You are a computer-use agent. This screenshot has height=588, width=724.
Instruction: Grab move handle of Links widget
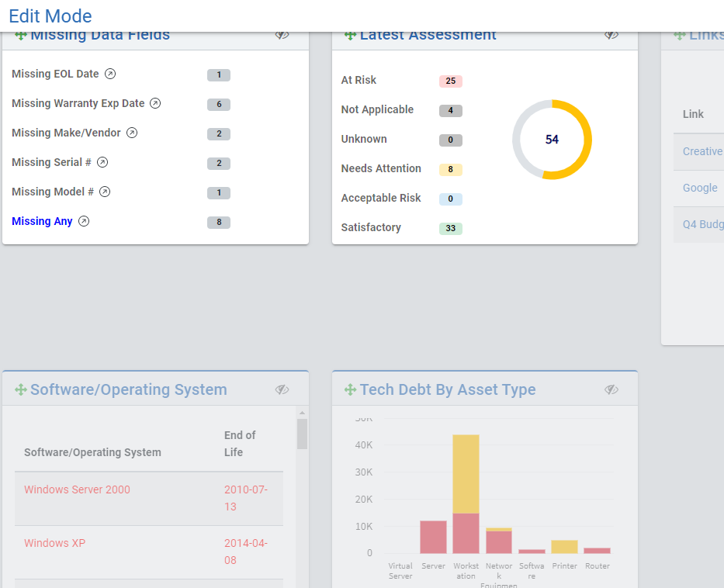click(x=679, y=35)
